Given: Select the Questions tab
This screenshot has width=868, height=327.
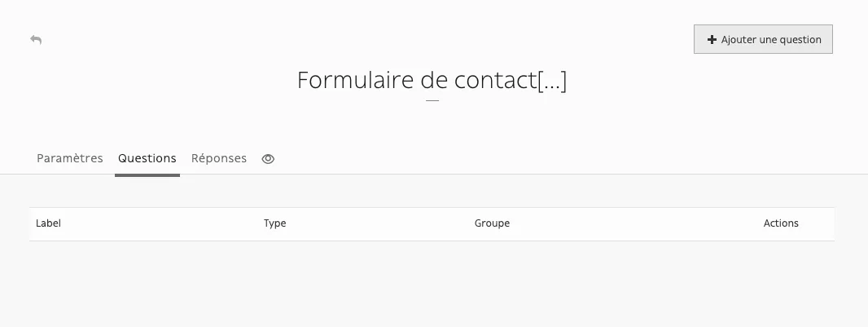Looking at the screenshot, I should point(147,158).
